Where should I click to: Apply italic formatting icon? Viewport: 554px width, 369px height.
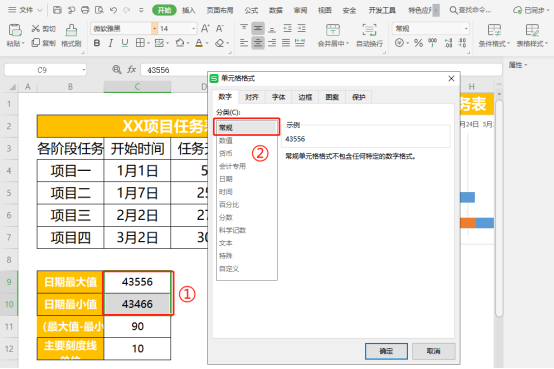111,43
